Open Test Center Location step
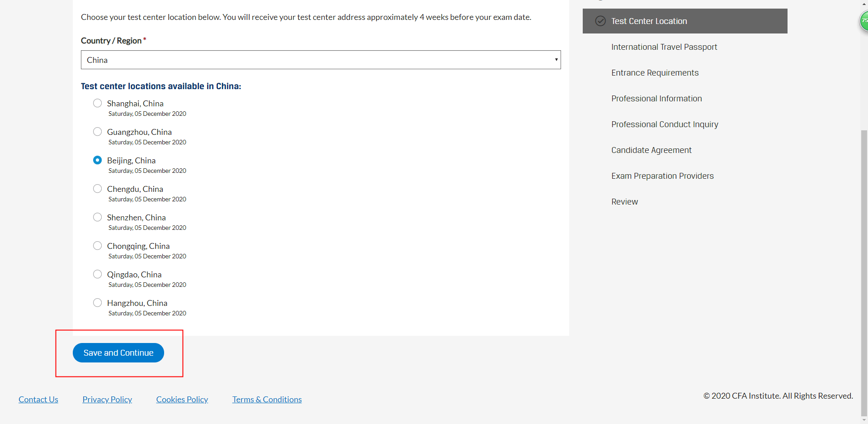Viewport: 868px width, 424px height. coord(685,21)
